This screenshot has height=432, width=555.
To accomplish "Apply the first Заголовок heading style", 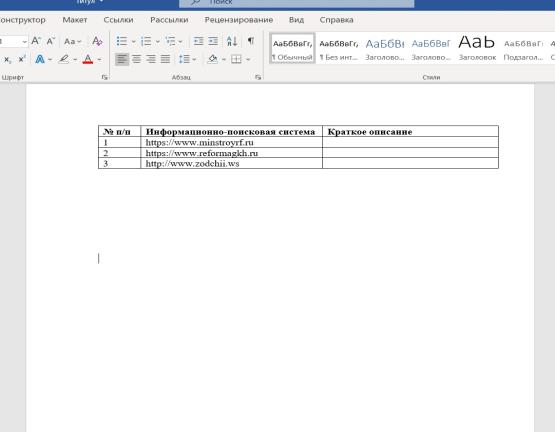I will click(x=385, y=49).
